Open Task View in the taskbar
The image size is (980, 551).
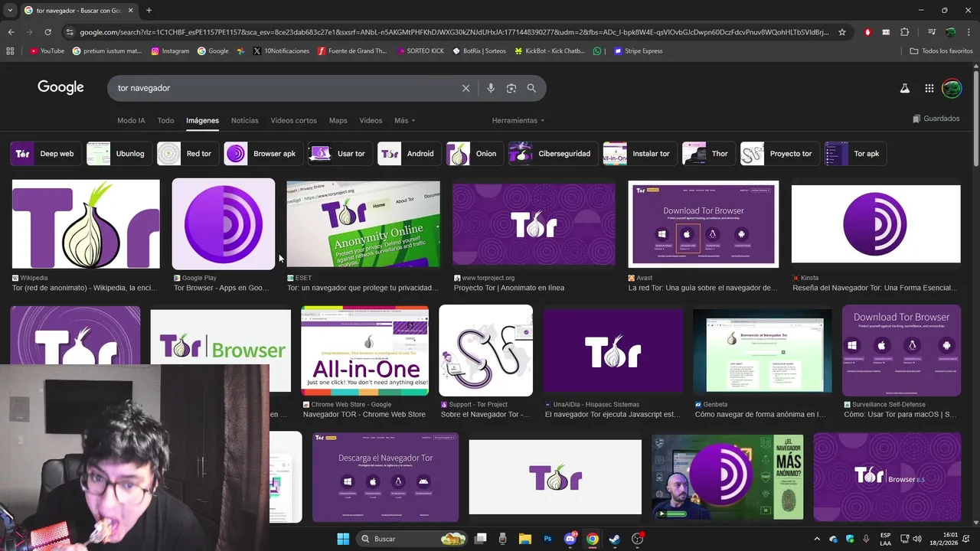click(480, 539)
